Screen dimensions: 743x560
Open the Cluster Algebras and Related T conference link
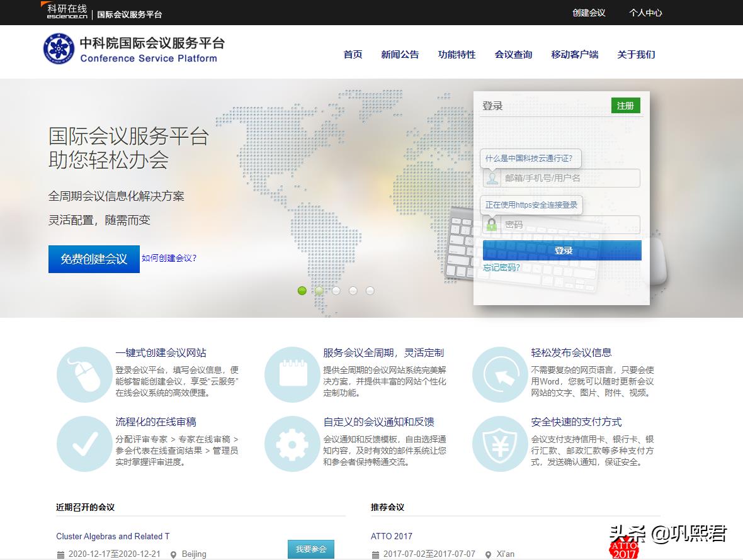(x=113, y=536)
